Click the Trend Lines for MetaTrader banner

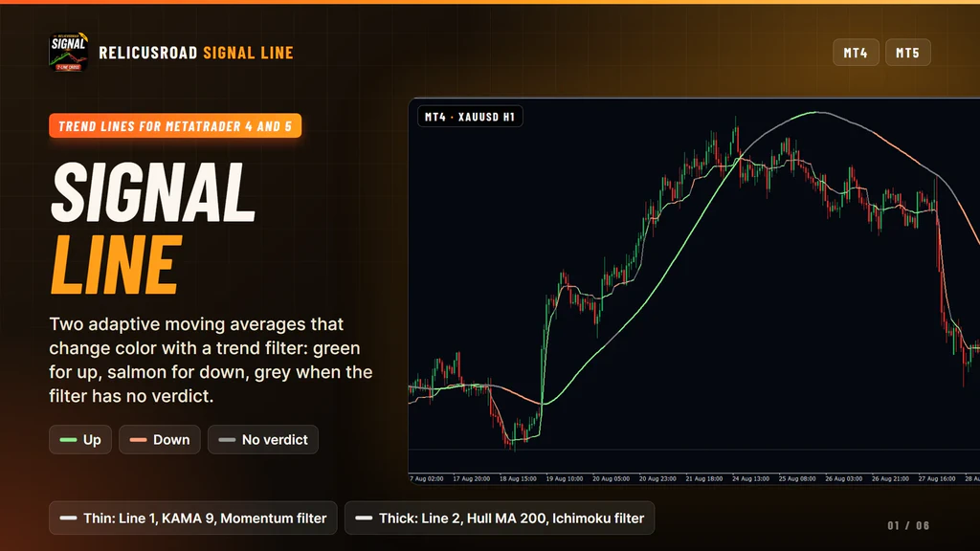tap(175, 125)
